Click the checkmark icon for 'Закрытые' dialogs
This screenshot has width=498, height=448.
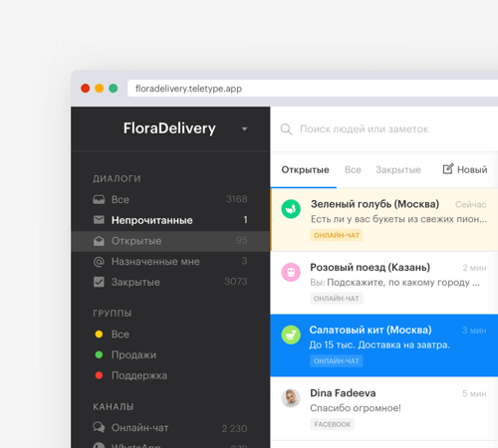tap(99, 282)
